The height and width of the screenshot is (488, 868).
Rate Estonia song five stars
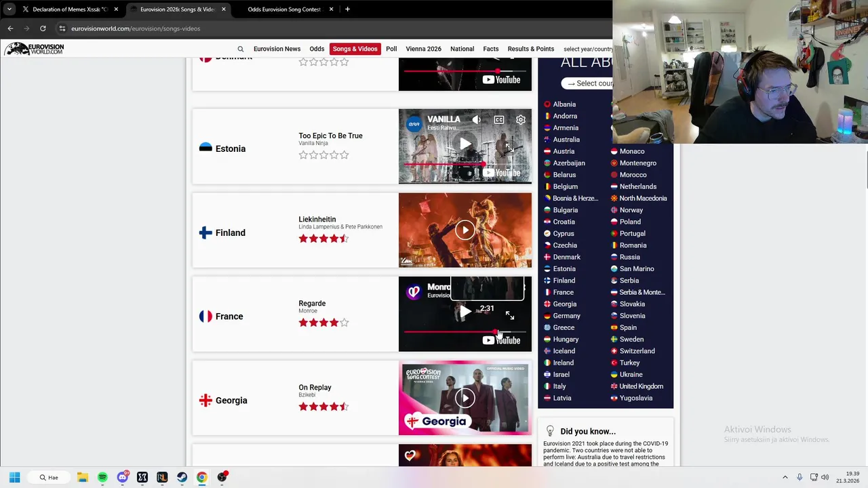(x=344, y=155)
